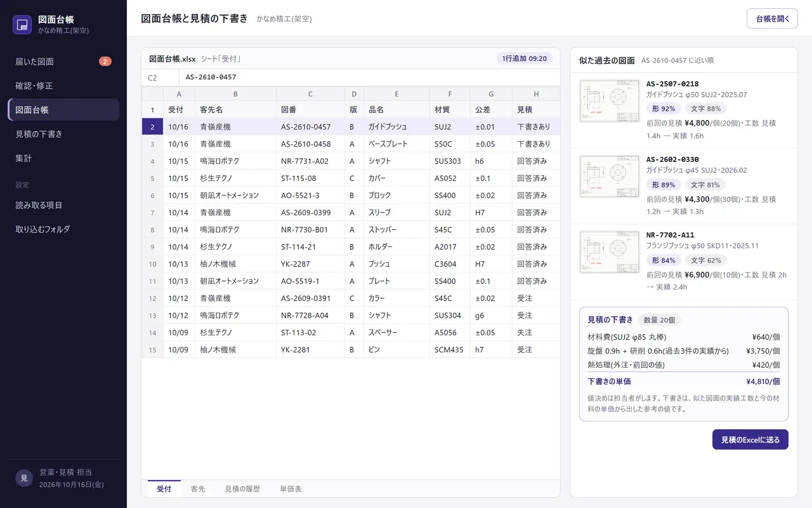The image size is (812, 508).
Task: Open 集計 in the sidebar
Action: [63, 158]
